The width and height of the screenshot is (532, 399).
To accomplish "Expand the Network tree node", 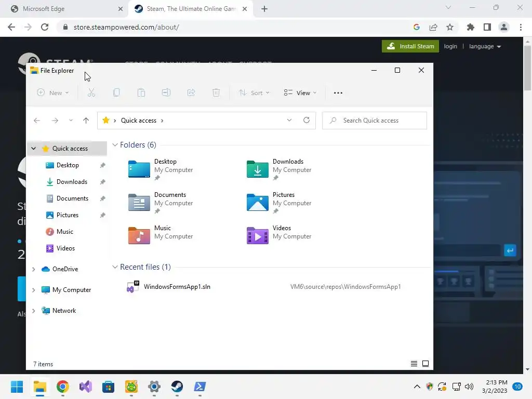I will pyautogui.click(x=34, y=311).
